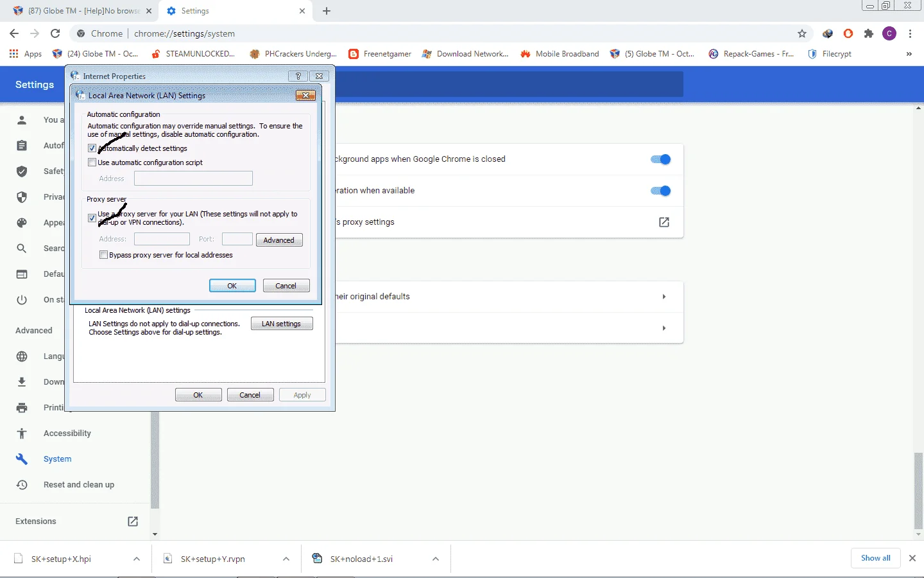Cancel the LAN Settings dialog
The height and width of the screenshot is (578, 924).
coord(286,286)
